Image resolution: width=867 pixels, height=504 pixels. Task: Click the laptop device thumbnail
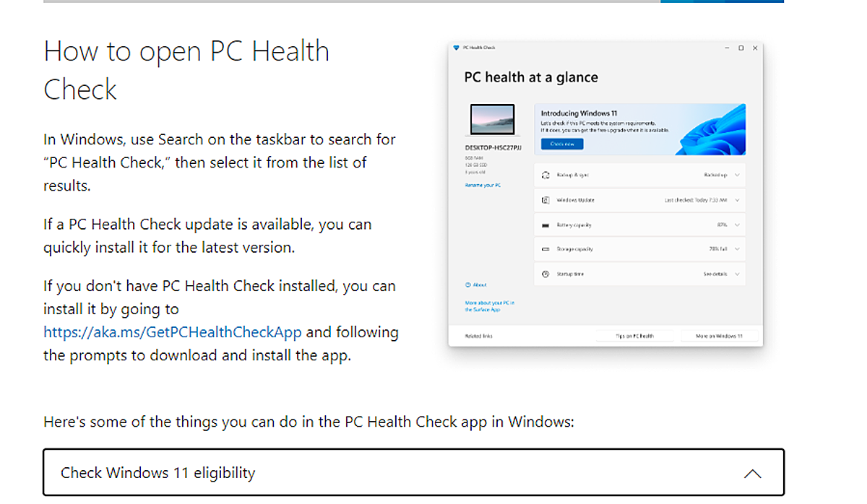point(492,119)
